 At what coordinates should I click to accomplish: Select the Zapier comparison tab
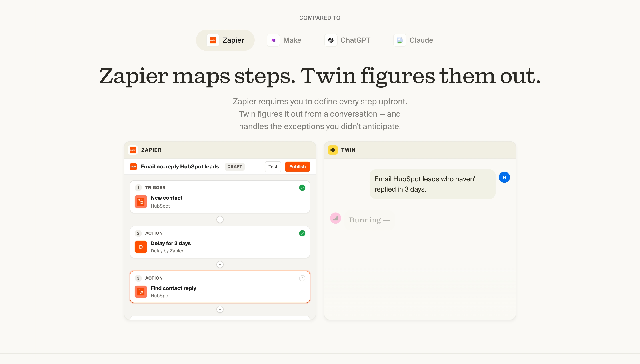pyautogui.click(x=225, y=40)
